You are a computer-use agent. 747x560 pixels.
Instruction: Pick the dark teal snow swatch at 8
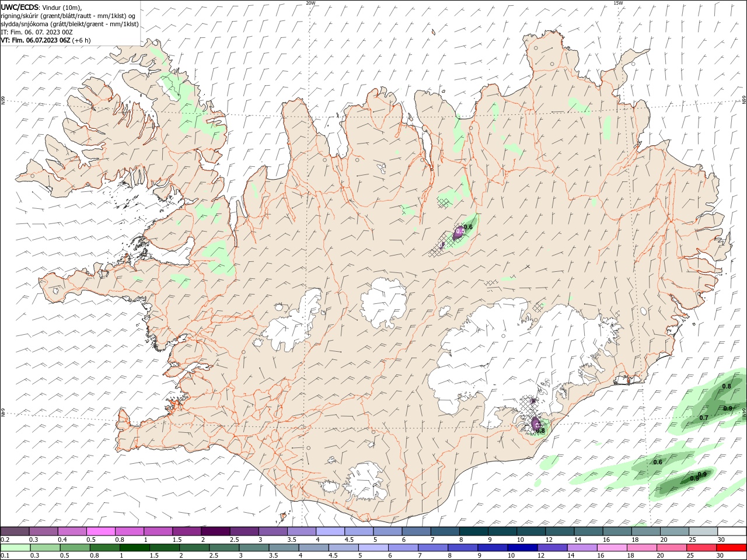(x=474, y=531)
